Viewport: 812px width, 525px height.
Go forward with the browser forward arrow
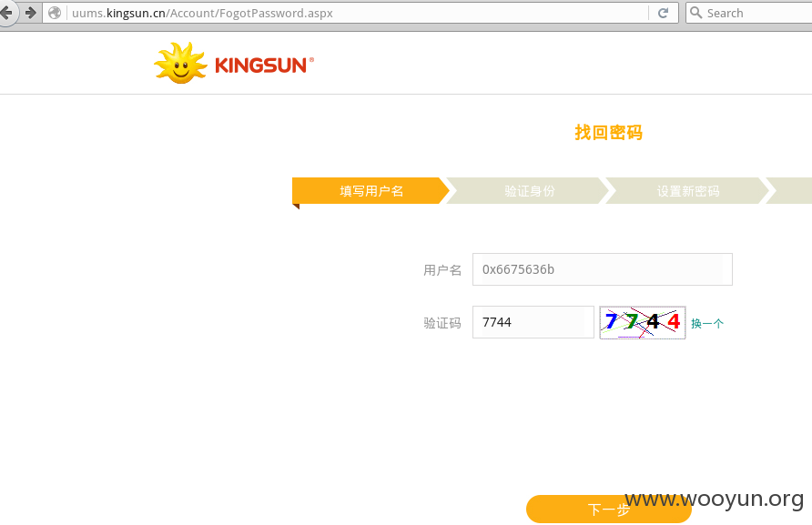click(x=31, y=13)
